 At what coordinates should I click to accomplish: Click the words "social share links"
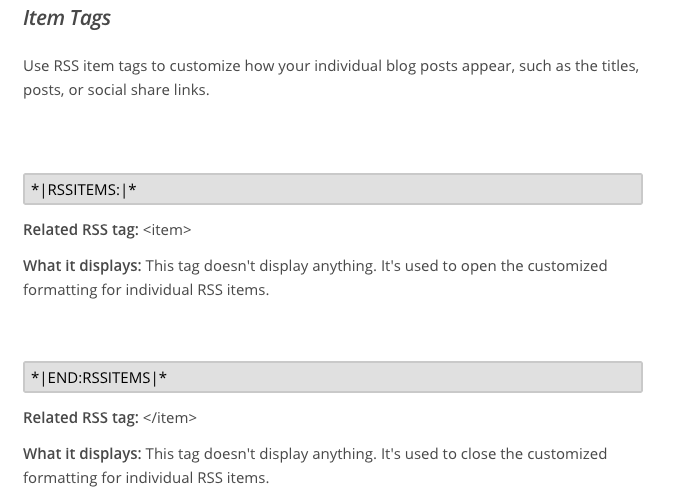[148, 90]
